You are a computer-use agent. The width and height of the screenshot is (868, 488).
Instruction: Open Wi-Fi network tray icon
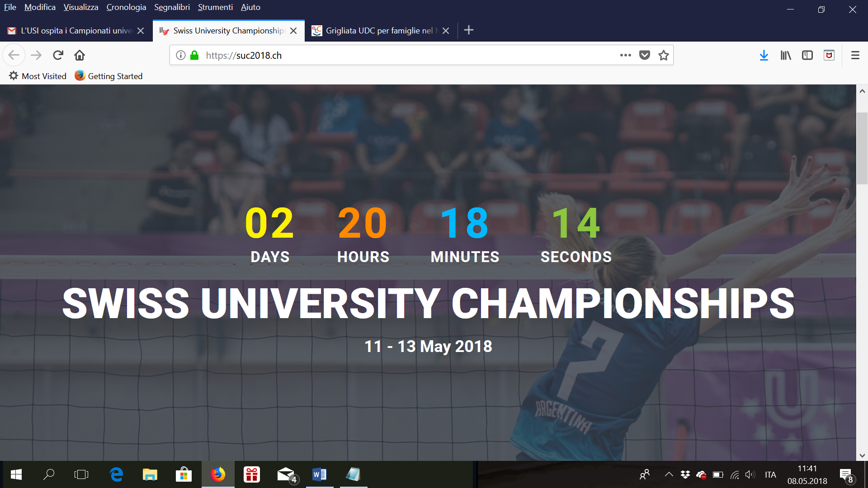click(x=735, y=474)
